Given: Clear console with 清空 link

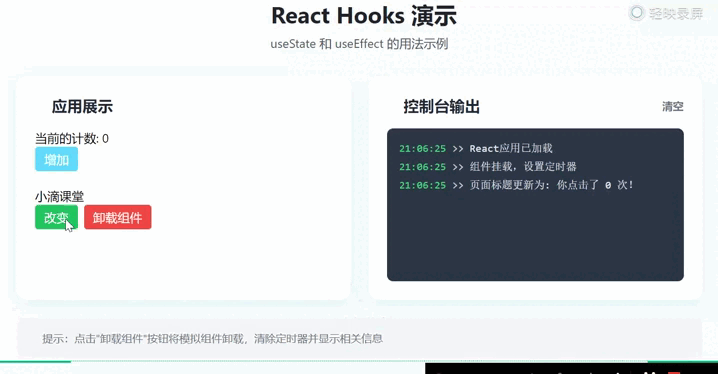Looking at the screenshot, I should point(673,107).
